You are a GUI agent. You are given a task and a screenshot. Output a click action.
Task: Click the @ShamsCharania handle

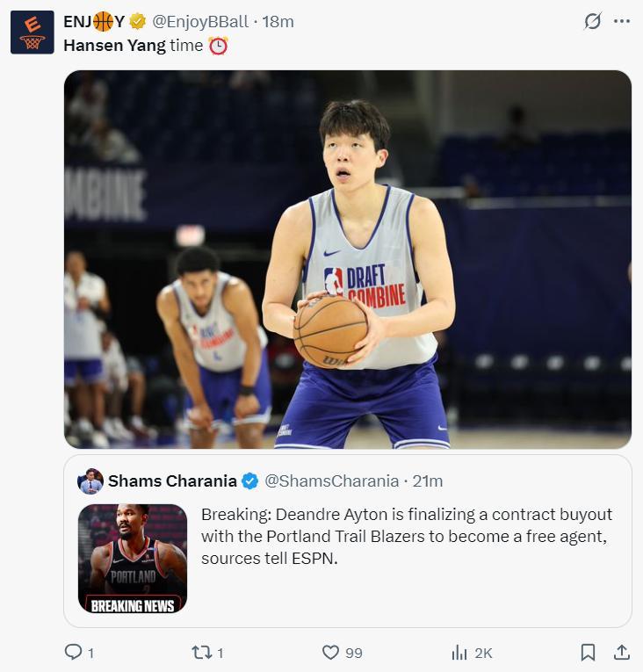(331, 481)
